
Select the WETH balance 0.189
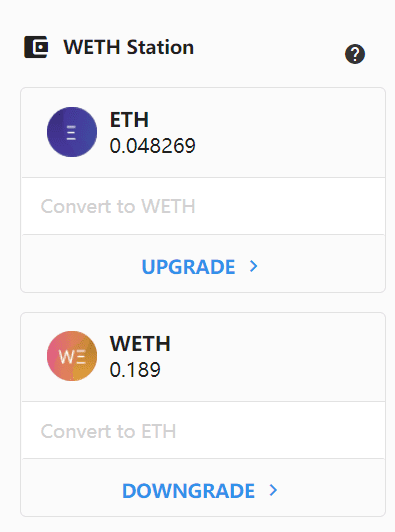135,370
